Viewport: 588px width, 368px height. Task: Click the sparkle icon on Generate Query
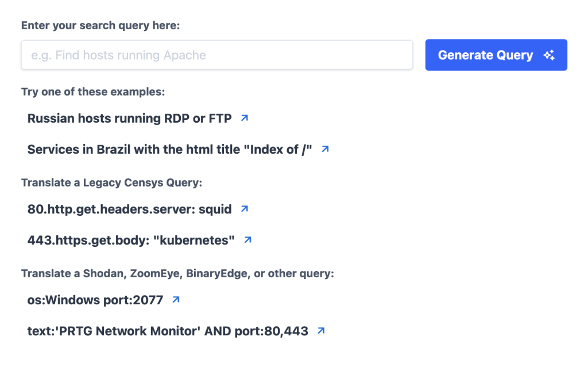(x=550, y=55)
